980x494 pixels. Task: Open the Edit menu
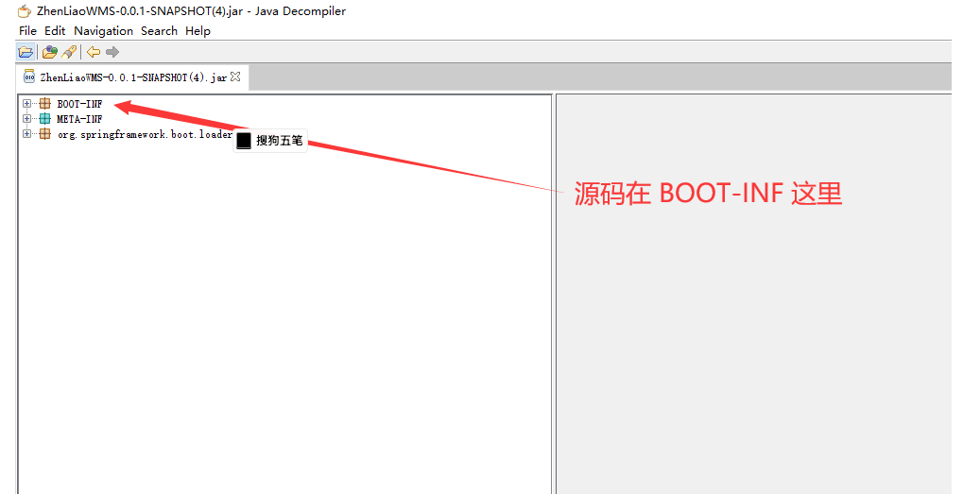click(x=55, y=31)
